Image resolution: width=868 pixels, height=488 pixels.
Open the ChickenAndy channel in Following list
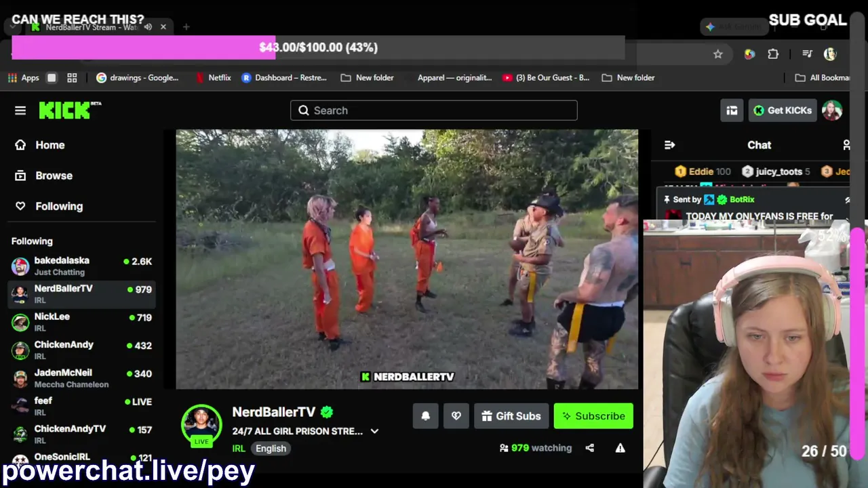point(81,350)
